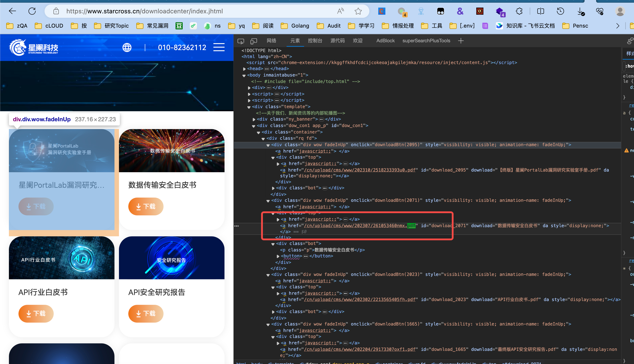This screenshot has height=364, width=634.
Task: Open the webpage hamburger menu
Action: tap(219, 47)
